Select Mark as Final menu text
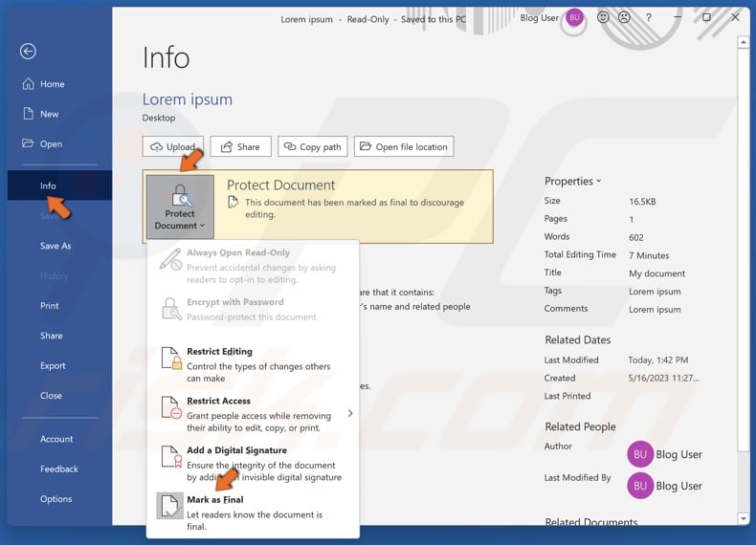Viewport: 756px width, 545px height. click(x=215, y=500)
